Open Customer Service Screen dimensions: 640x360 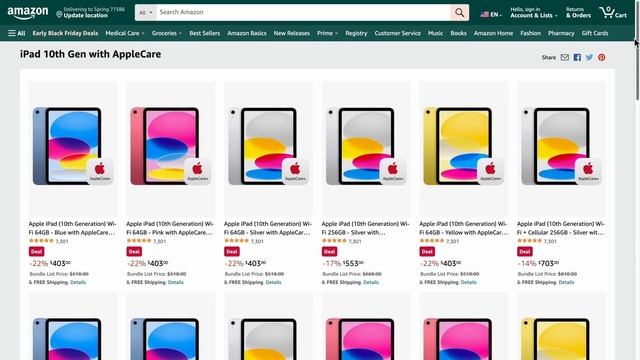tap(398, 33)
